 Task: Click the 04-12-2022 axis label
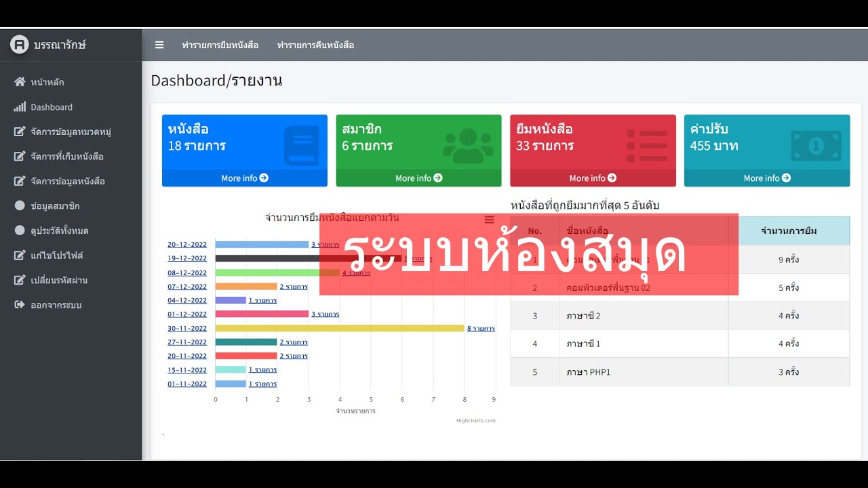click(x=187, y=300)
